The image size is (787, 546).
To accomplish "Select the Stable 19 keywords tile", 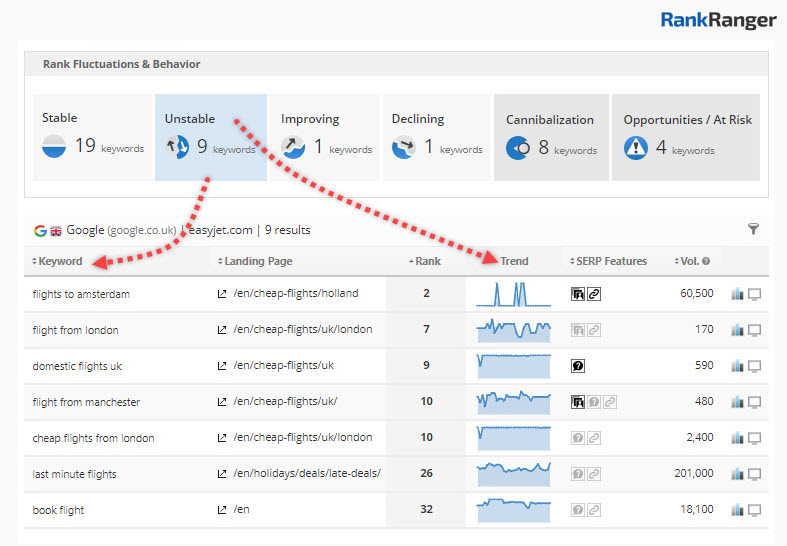I will 92,138.
